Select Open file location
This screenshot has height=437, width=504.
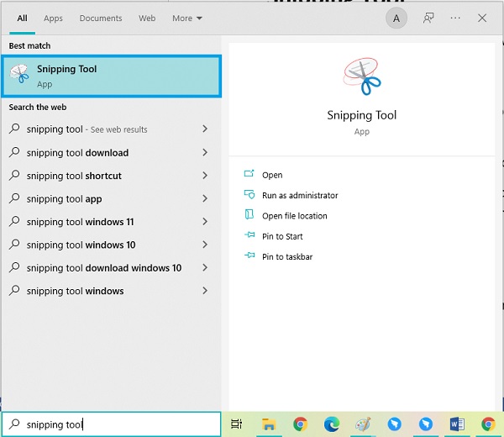coord(295,216)
